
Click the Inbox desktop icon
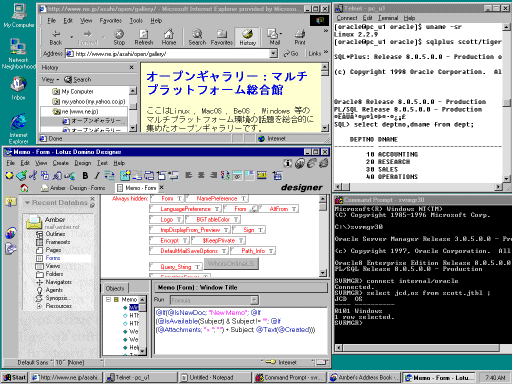click(18, 88)
